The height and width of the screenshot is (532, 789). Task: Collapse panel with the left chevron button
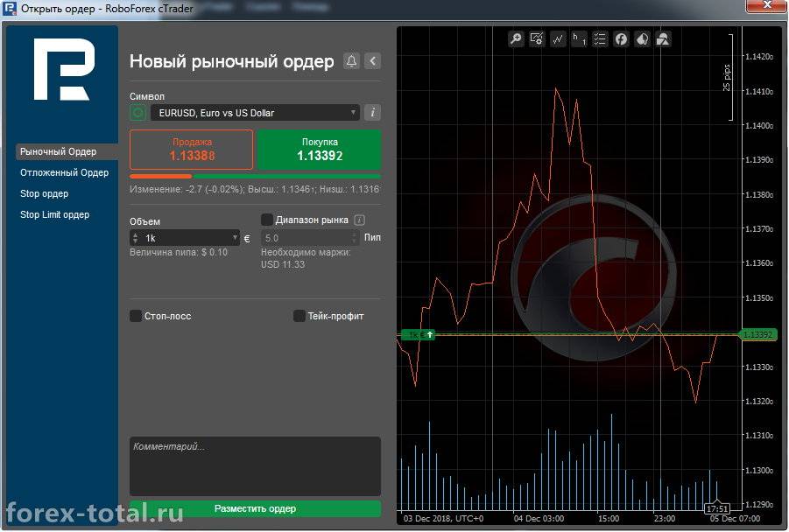pos(373,61)
